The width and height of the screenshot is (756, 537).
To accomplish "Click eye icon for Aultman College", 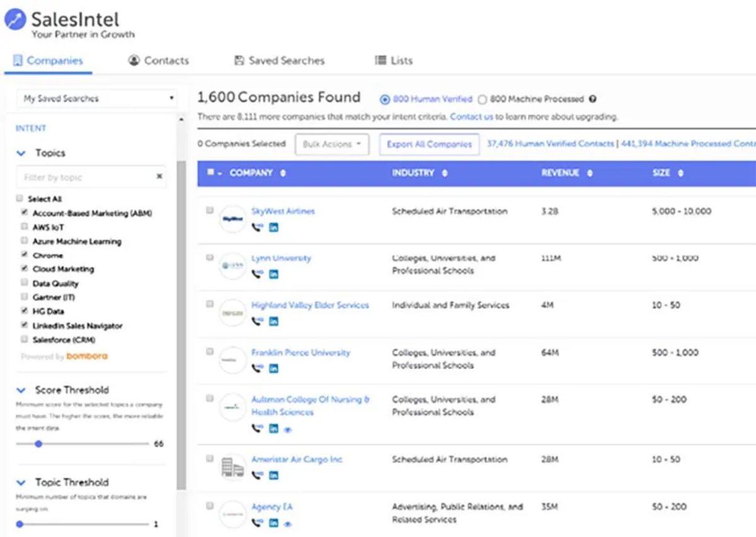I will tap(288, 429).
